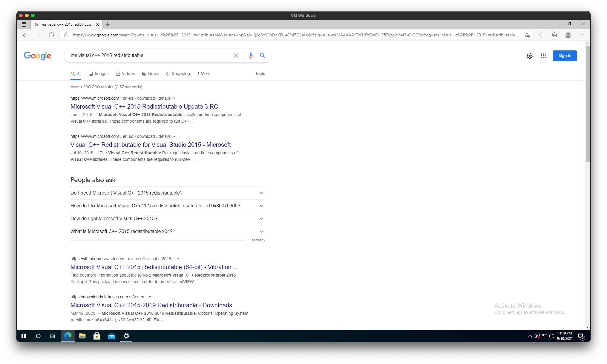607x364 pixels.
Task: Expand 'Do I need Microsoft Visual C++ 2015' question
Action: [x=168, y=193]
